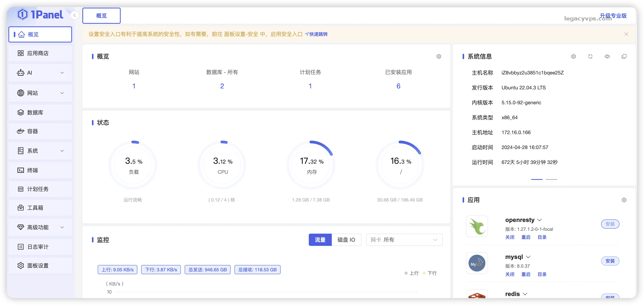The height and width of the screenshot is (305, 644).
Task: Open the network card selection dropdown
Action: pyautogui.click(x=404, y=240)
